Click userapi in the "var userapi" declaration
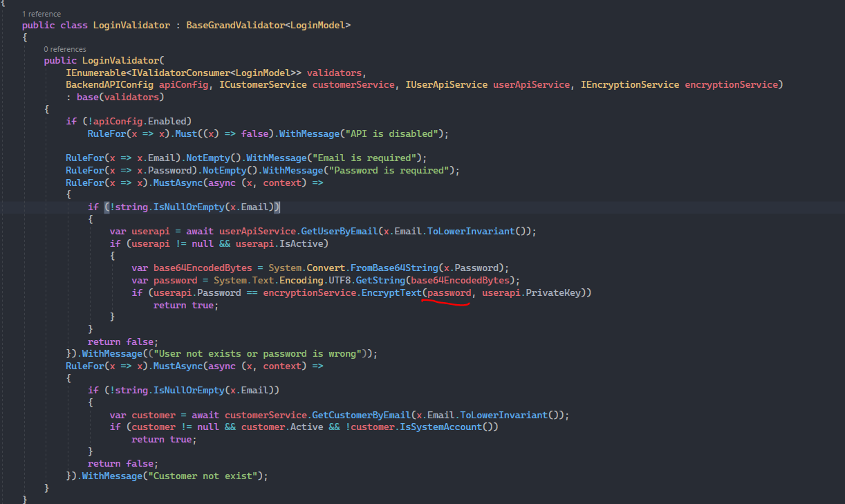 [151, 231]
